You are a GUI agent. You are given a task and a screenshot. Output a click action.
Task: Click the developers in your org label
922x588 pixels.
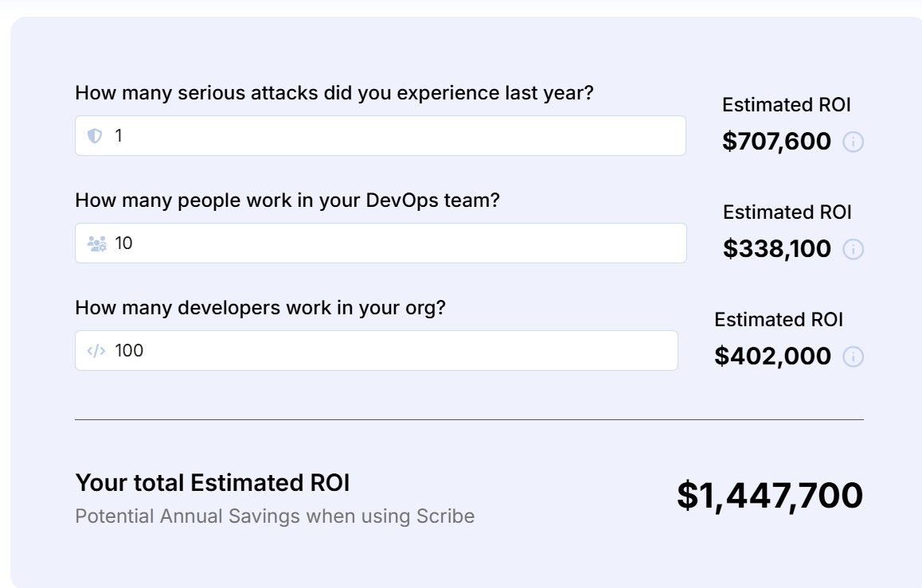tap(260, 308)
